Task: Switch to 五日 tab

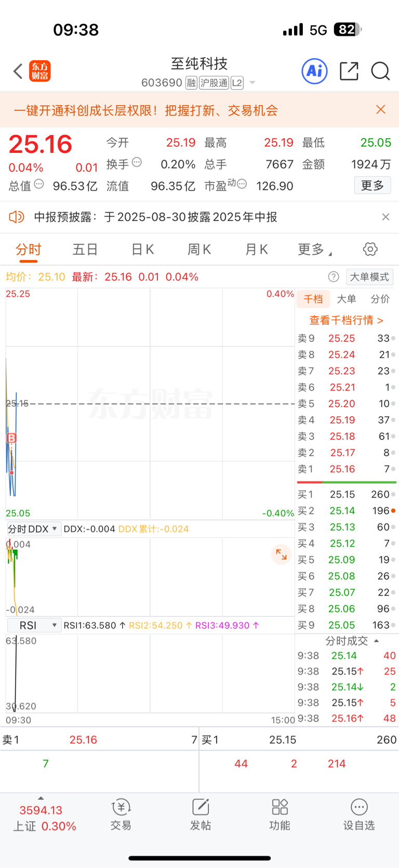Action: (85, 250)
